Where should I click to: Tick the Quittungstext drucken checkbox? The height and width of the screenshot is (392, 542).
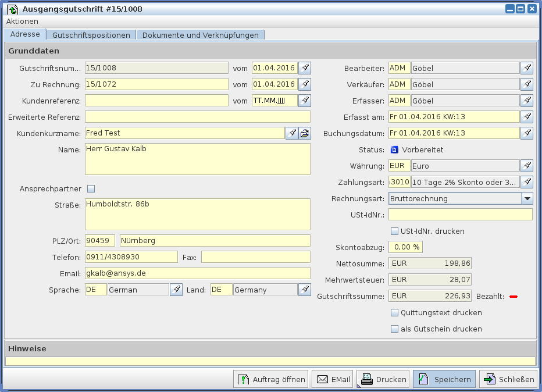tap(395, 312)
